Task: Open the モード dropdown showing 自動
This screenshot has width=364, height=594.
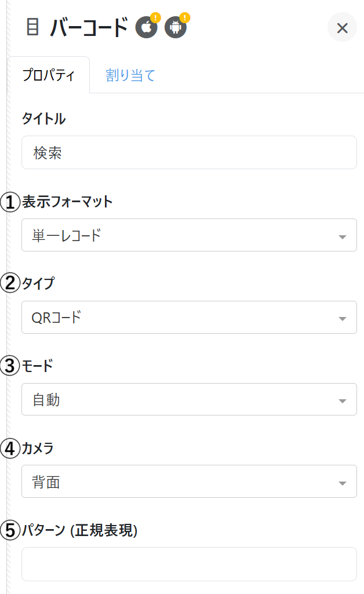Action: point(189,399)
